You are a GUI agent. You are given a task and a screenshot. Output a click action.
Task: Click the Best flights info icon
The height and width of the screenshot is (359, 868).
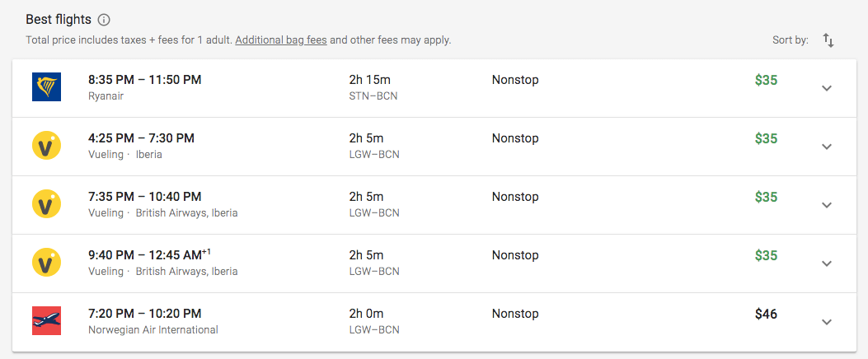pyautogui.click(x=104, y=20)
